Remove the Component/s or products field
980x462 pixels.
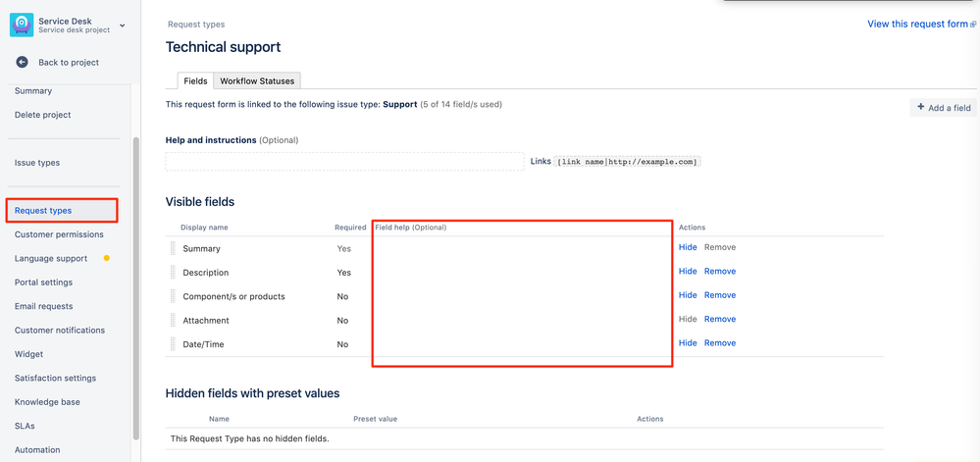click(720, 294)
